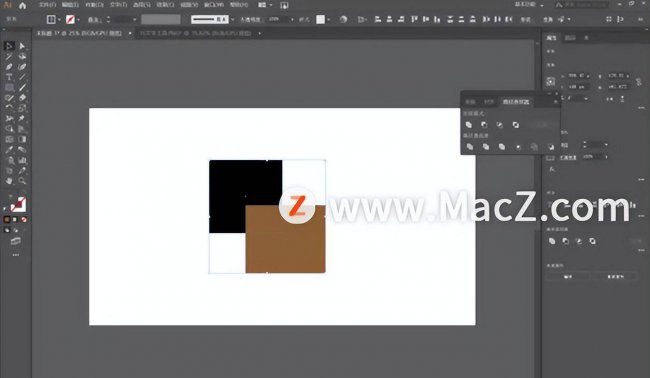The width and height of the screenshot is (650, 378).
Task: Select the Pen tool
Action: click(9, 66)
